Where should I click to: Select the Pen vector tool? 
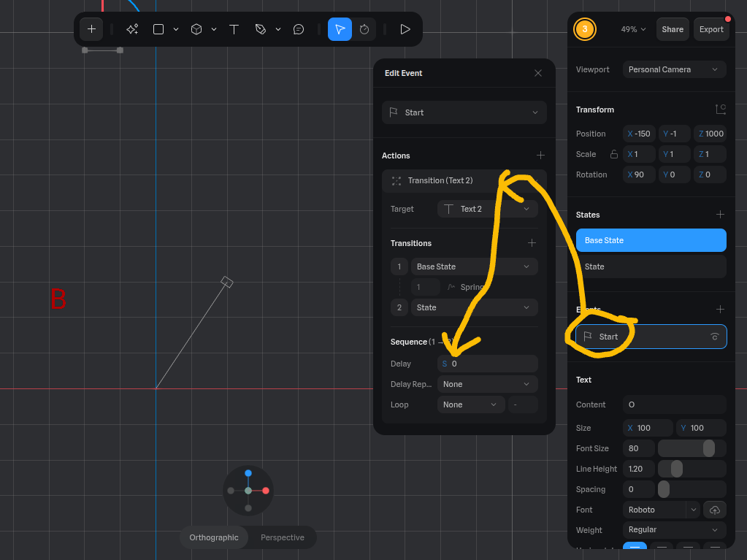pyautogui.click(x=260, y=29)
